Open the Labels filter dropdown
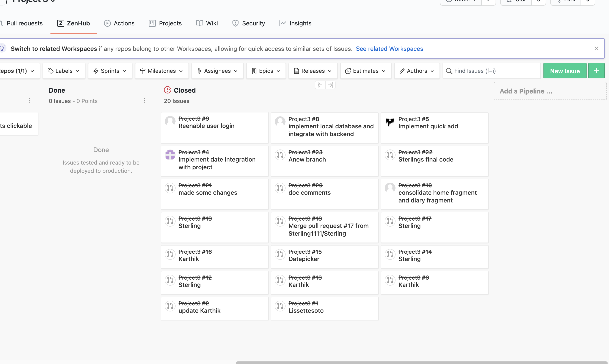 coord(64,71)
